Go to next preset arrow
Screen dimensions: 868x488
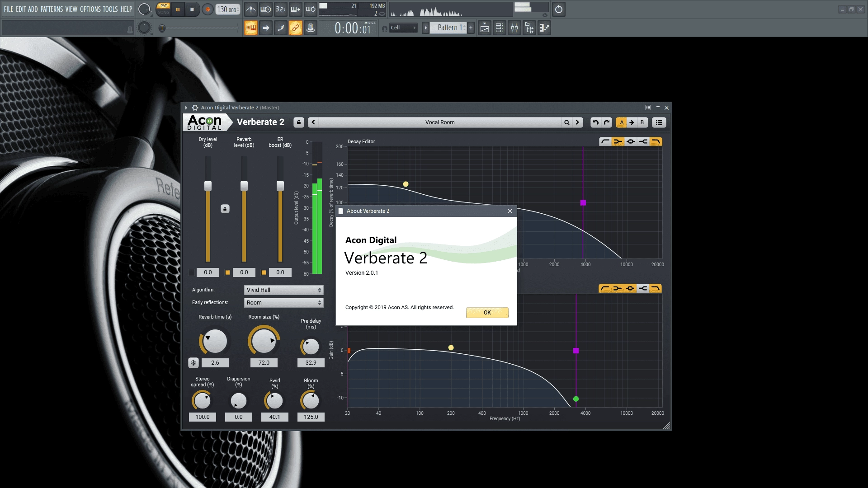pyautogui.click(x=577, y=122)
